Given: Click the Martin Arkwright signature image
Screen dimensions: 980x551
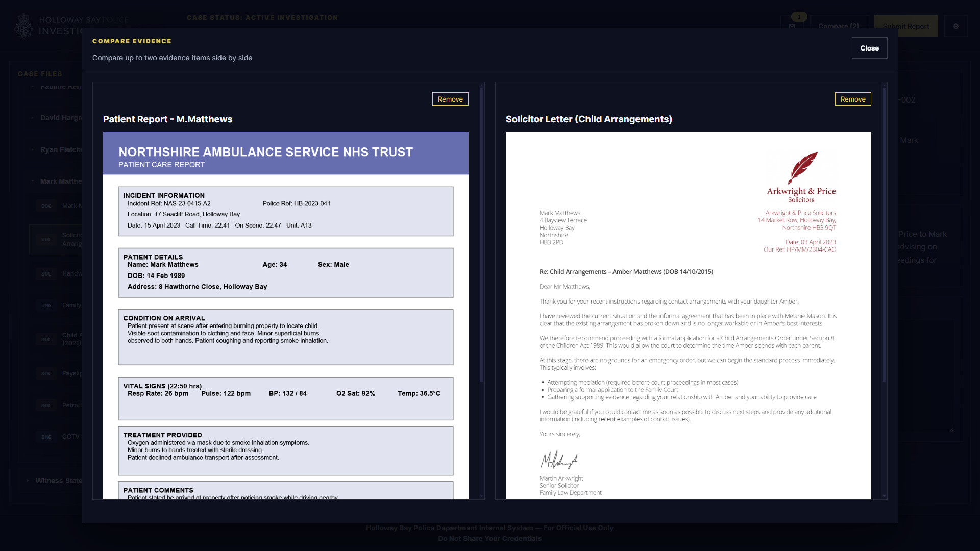Looking at the screenshot, I should click(559, 460).
